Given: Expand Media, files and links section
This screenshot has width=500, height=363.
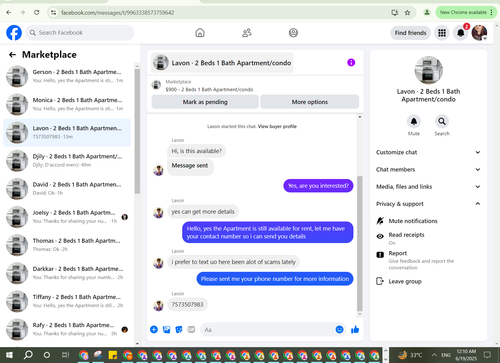Looking at the screenshot, I should [x=428, y=187].
